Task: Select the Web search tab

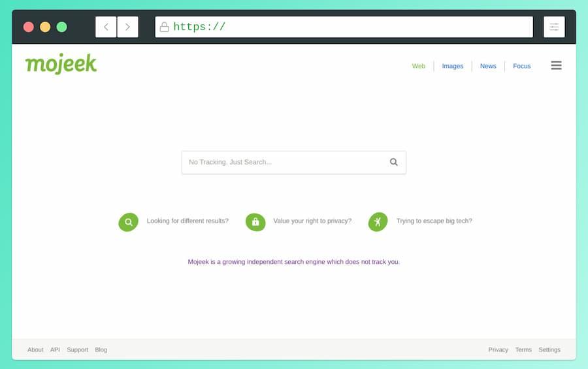Action: [x=419, y=66]
